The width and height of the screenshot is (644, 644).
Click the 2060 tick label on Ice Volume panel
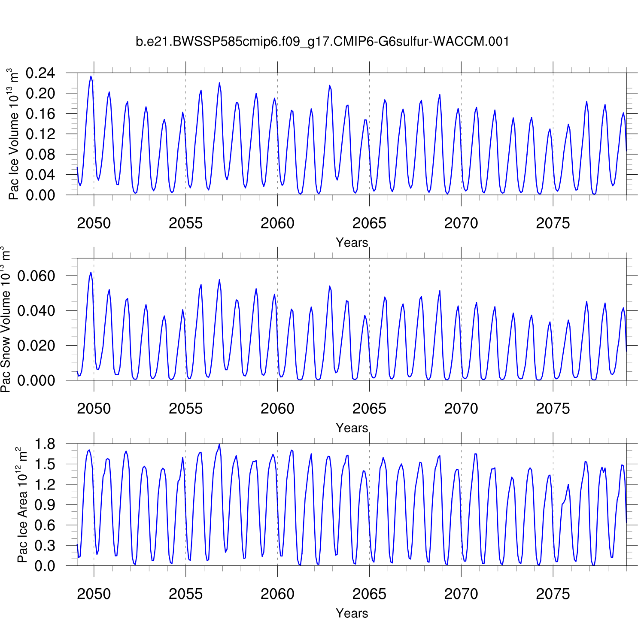click(277, 223)
